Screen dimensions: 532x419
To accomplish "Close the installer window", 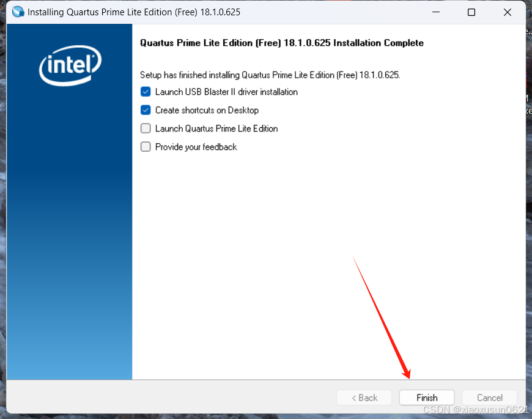I will (507, 12).
